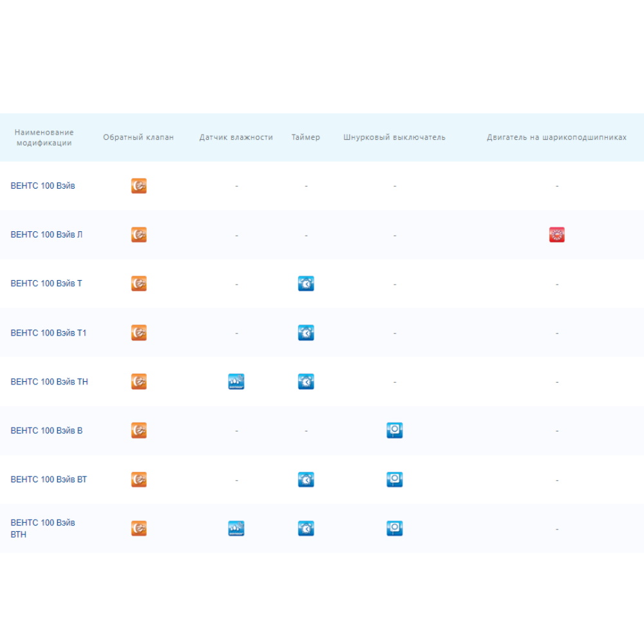Click backdraft valve icon in Вэйв ВТ row

click(139, 479)
